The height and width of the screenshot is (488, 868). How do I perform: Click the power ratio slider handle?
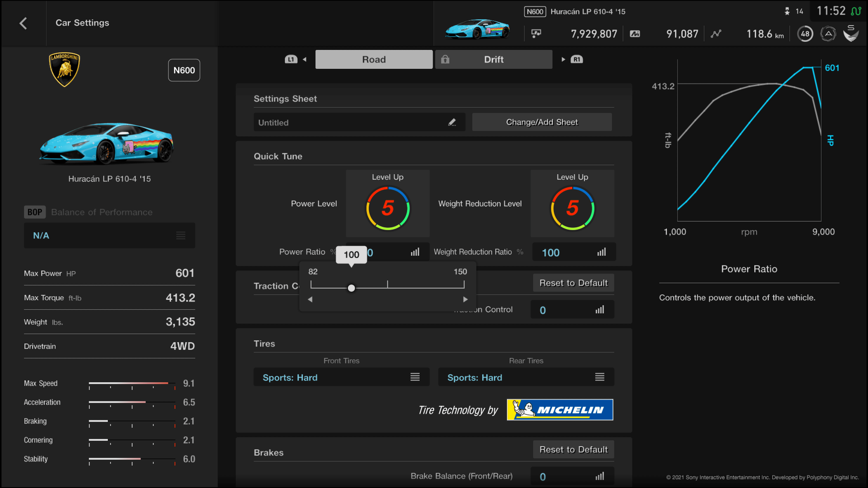tap(351, 288)
